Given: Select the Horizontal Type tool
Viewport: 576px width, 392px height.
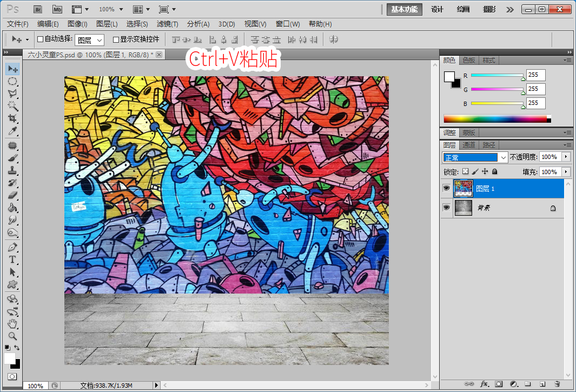Looking at the screenshot, I should tap(12, 260).
